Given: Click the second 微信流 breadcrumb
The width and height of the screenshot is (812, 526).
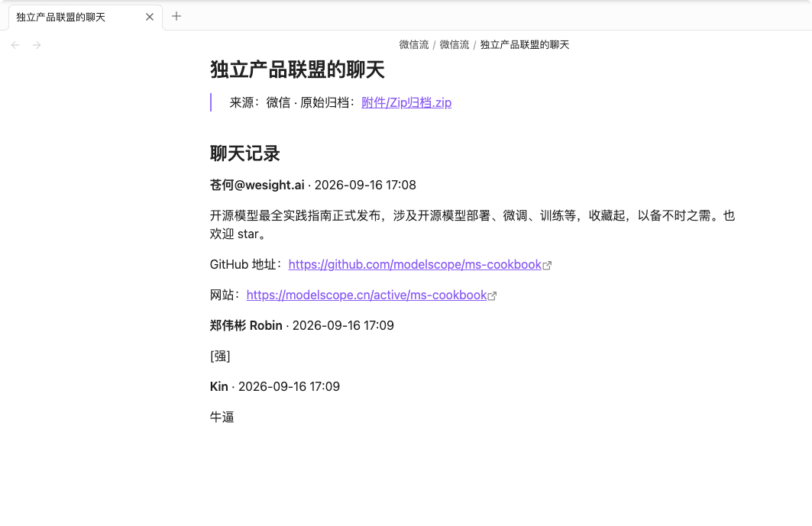Looking at the screenshot, I should 455,45.
